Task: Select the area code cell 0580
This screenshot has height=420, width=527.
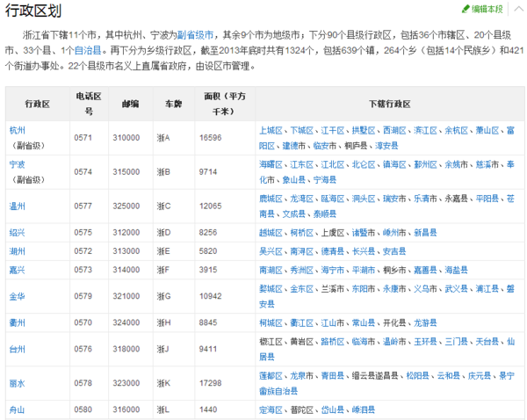Action: point(83,410)
